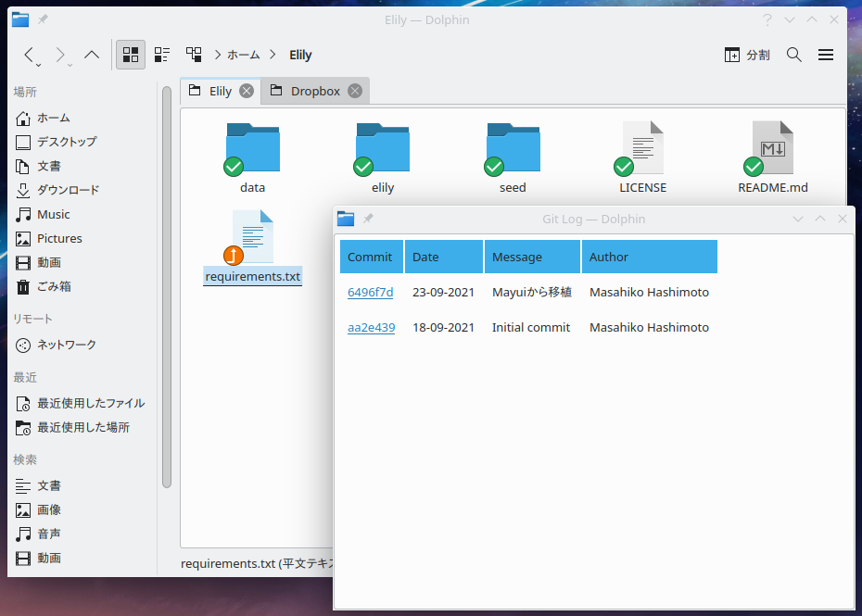This screenshot has width=862, height=616.
Task: Click Elily in the breadcrumb path
Action: 300,55
